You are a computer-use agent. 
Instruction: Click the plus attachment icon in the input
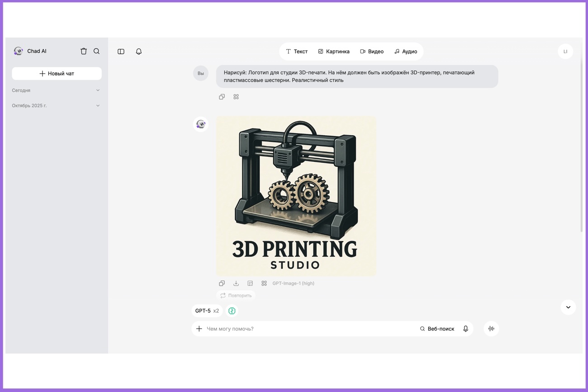[x=199, y=329]
